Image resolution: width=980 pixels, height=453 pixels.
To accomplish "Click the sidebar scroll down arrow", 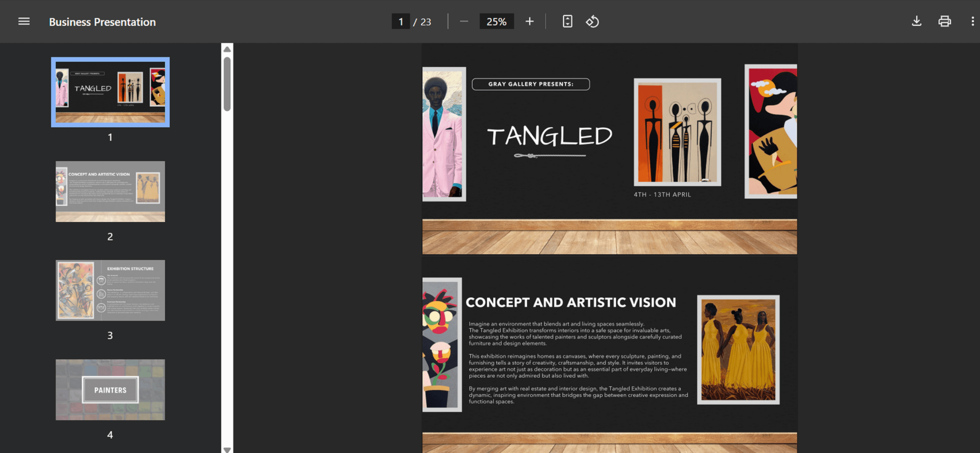I will [x=227, y=450].
